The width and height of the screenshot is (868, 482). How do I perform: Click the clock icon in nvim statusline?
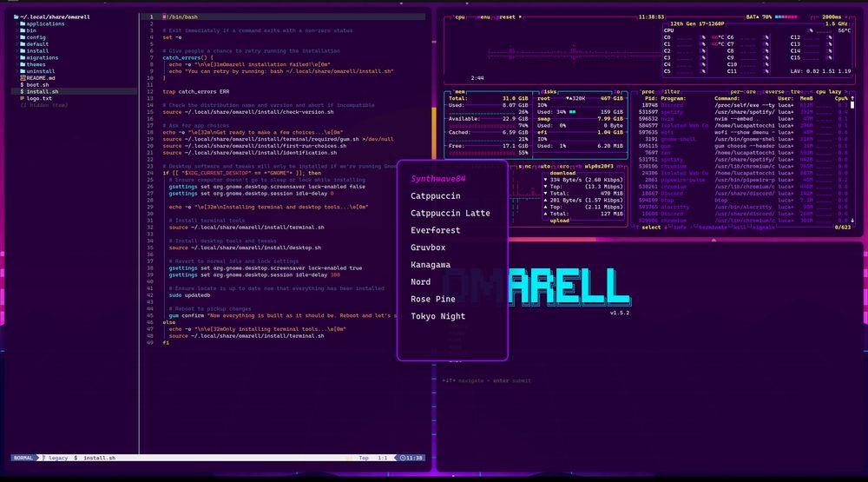point(403,458)
